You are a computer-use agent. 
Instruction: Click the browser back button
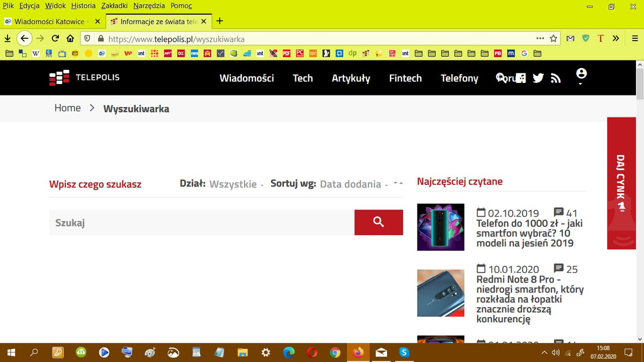click(24, 38)
